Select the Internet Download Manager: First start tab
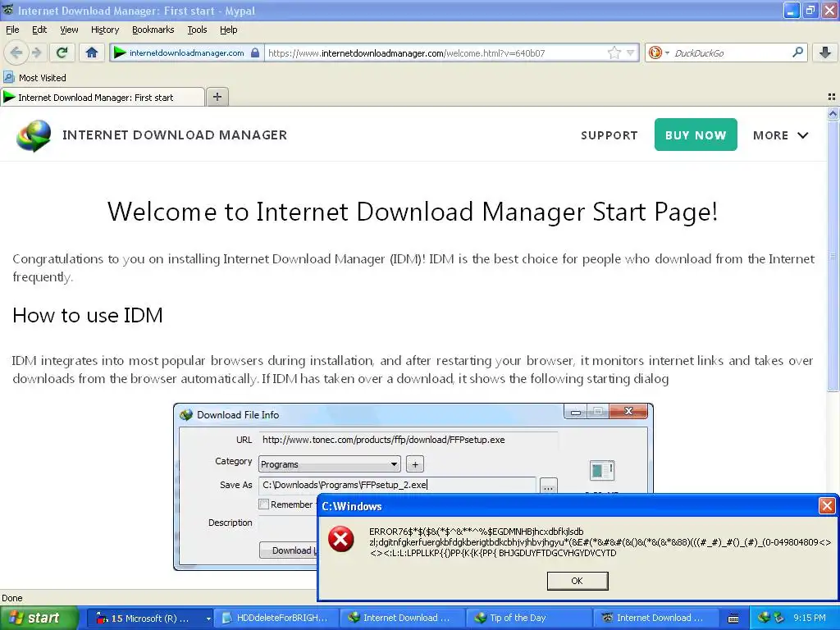The height and width of the screenshot is (630, 840). pos(102,98)
